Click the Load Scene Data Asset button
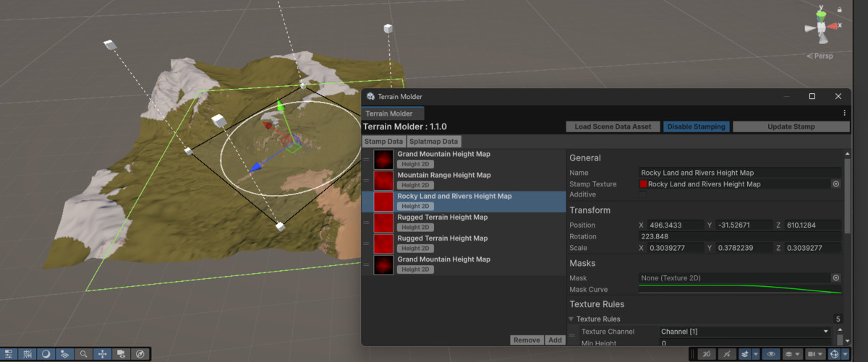Image resolution: width=868 pixels, height=362 pixels. pos(613,126)
